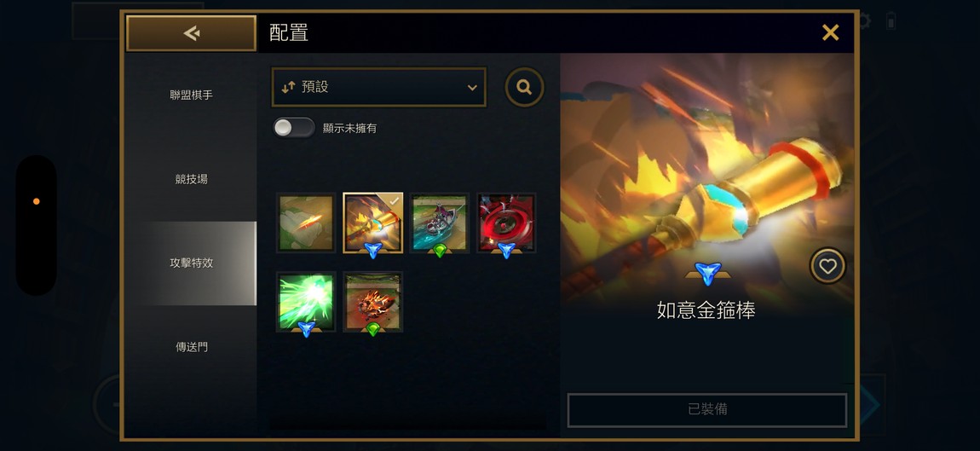Image resolution: width=980 pixels, height=451 pixels.
Task: Click the sort arrows icon beside 預設
Action: coord(287,88)
